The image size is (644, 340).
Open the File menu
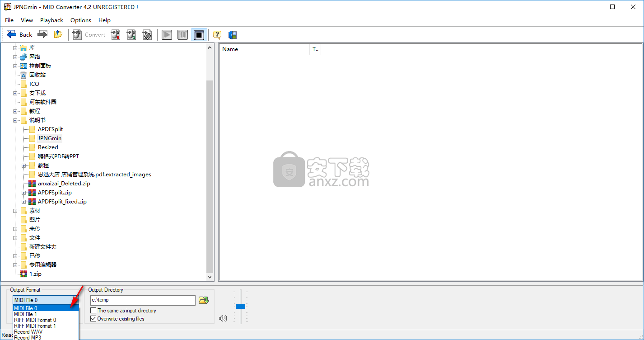(x=9, y=20)
